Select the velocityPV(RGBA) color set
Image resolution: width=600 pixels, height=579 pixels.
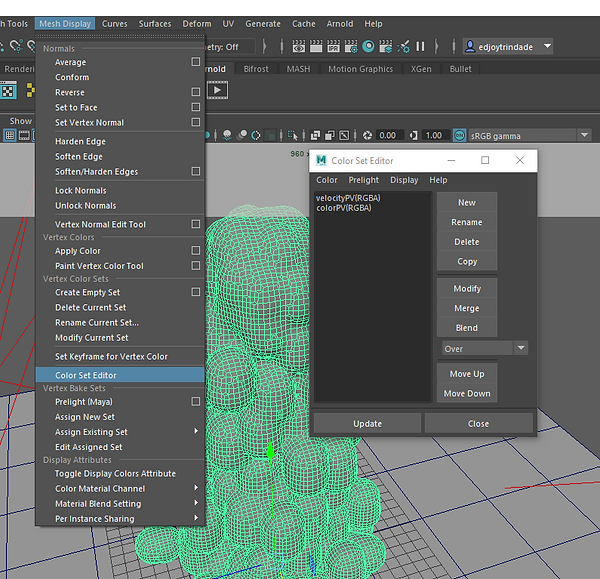coord(348,198)
